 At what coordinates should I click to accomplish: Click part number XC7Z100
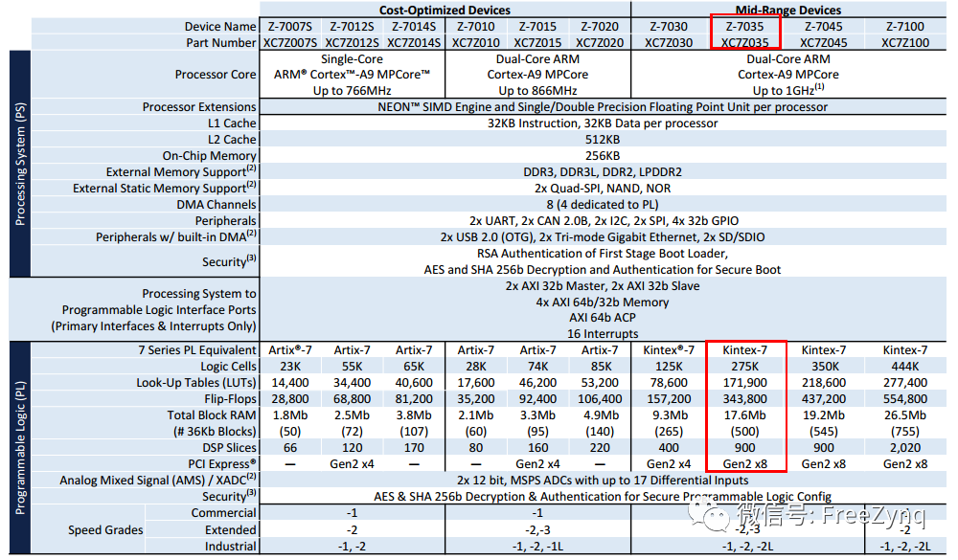coord(905,43)
